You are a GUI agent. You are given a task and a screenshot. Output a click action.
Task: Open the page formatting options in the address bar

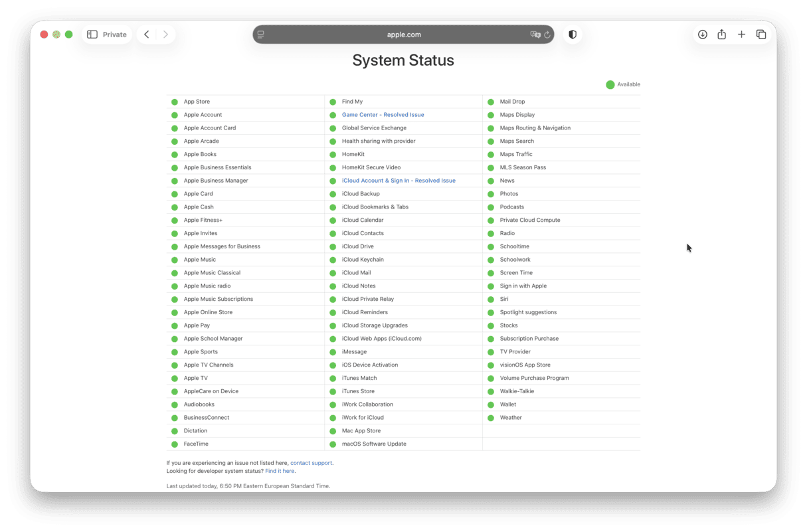[260, 35]
